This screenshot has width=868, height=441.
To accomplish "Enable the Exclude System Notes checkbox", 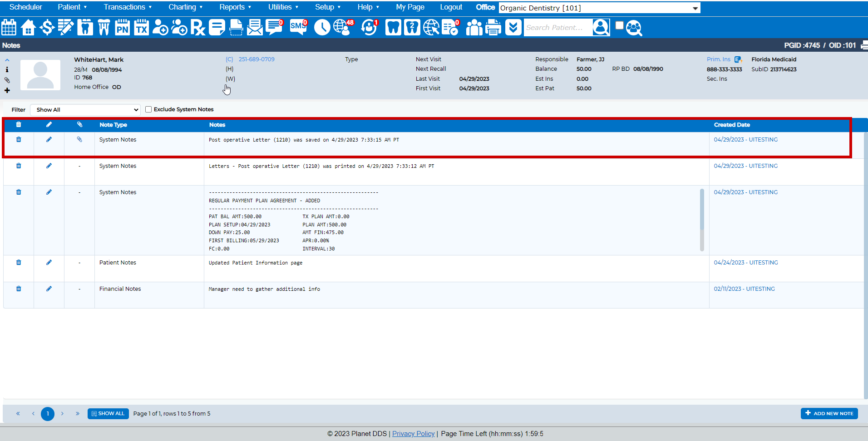I will coord(148,109).
